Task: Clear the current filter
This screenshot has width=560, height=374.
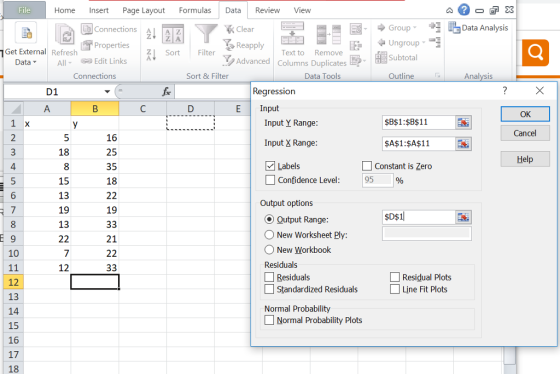Action: click(x=239, y=29)
